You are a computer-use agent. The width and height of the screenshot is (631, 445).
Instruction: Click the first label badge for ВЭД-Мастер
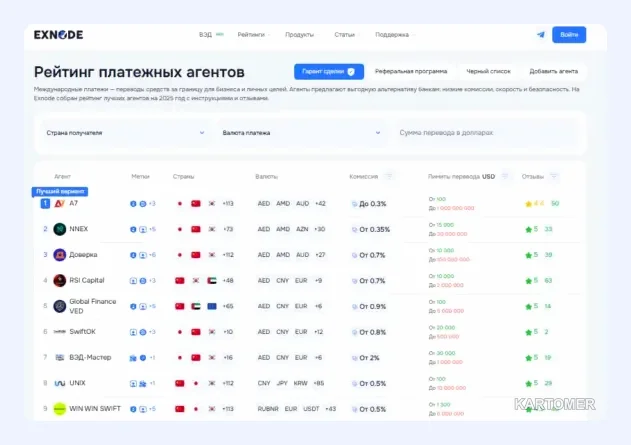(133, 358)
